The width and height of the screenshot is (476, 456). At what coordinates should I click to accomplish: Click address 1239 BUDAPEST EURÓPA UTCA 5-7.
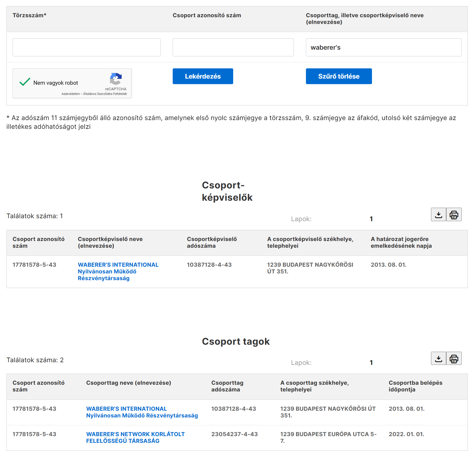(328, 437)
